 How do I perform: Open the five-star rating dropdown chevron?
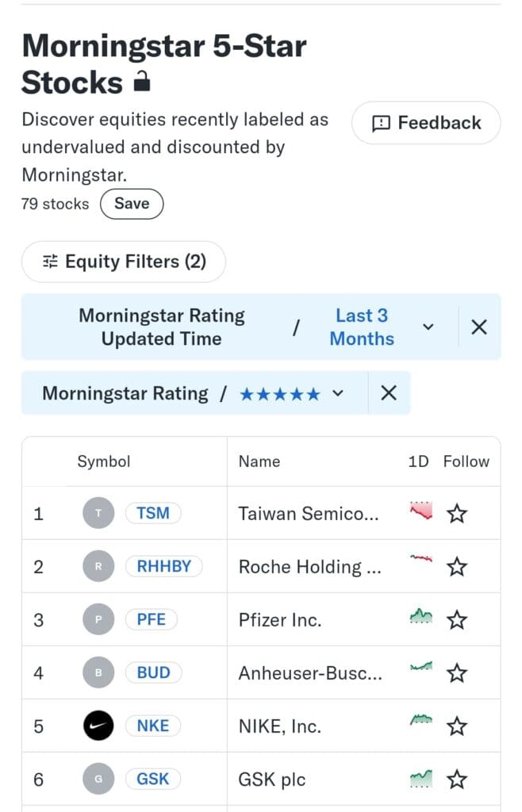(x=338, y=393)
